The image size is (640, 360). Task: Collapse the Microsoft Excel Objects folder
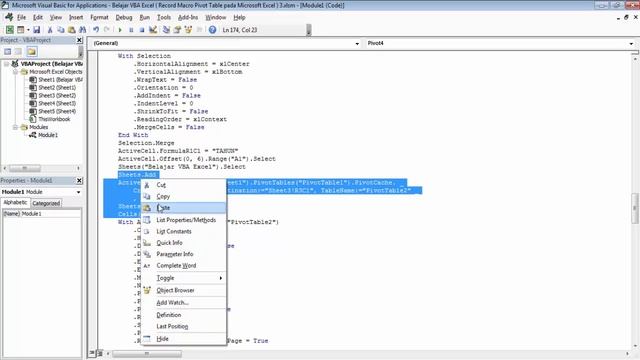coord(16,72)
